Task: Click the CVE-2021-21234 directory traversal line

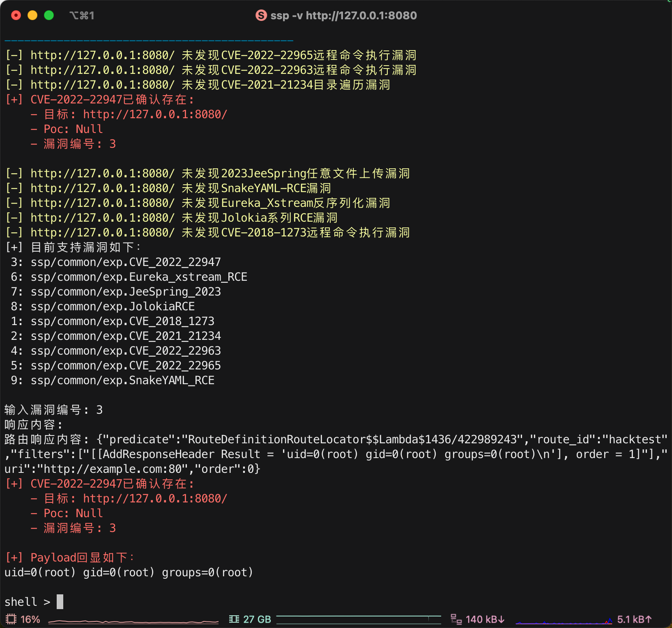Action: [198, 85]
